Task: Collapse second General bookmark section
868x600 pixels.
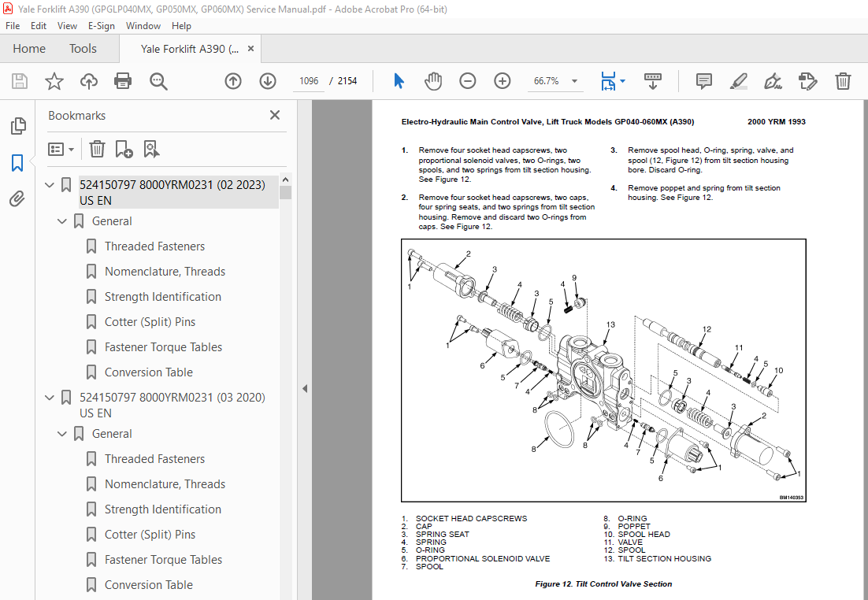Action: click(62, 434)
